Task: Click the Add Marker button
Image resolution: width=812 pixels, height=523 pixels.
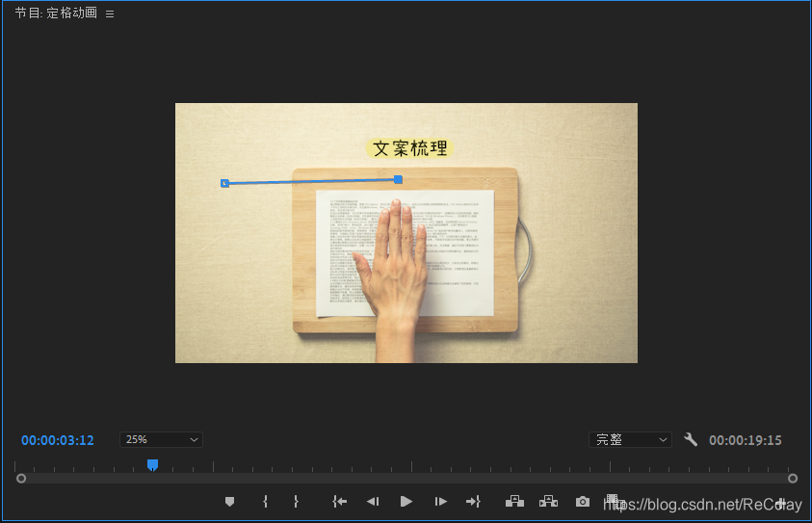Action: pyautogui.click(x=230, y=501)
